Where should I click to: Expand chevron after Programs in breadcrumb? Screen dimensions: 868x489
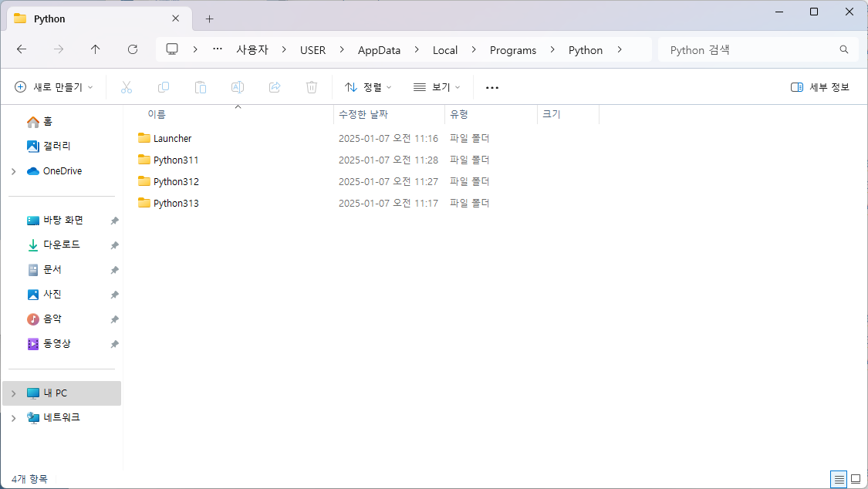552,50
